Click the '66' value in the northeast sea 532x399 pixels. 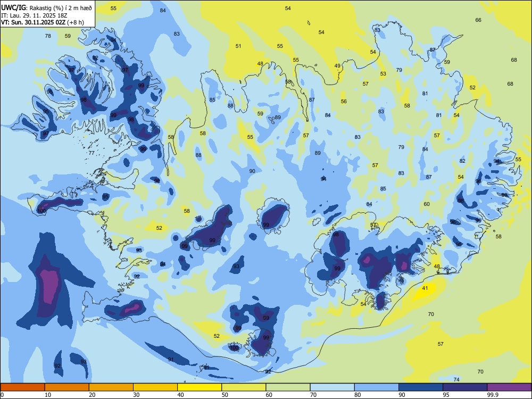(478, 20)
